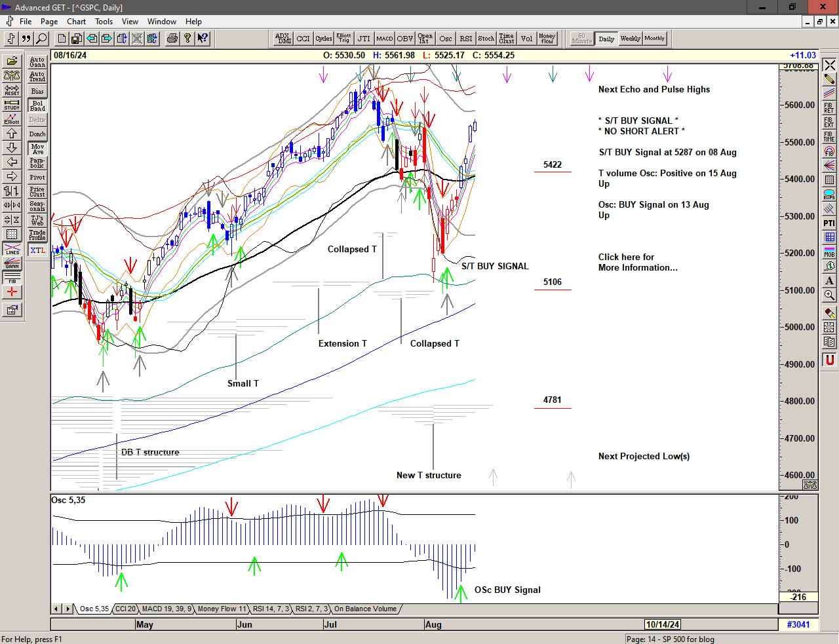The height and width of the screenshot is (644, 839).
Task: Click the text annotation A tool
Action: 829,280
